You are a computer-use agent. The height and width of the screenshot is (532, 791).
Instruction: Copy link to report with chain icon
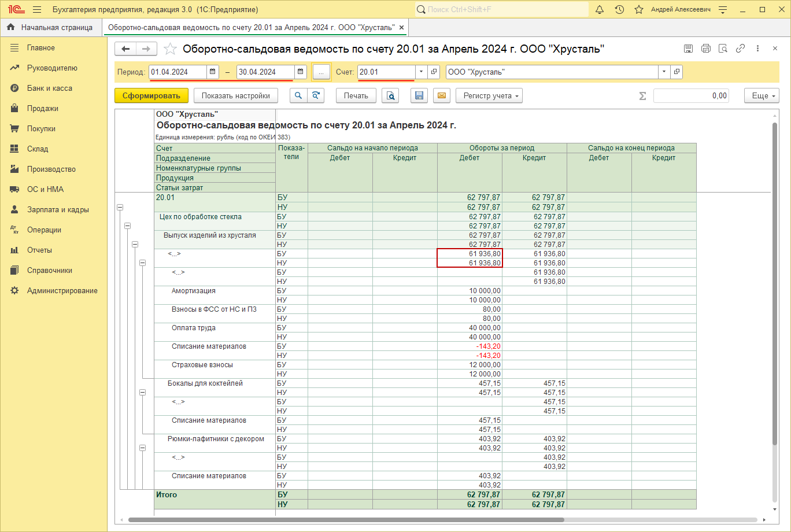click(x=740, y=49)
